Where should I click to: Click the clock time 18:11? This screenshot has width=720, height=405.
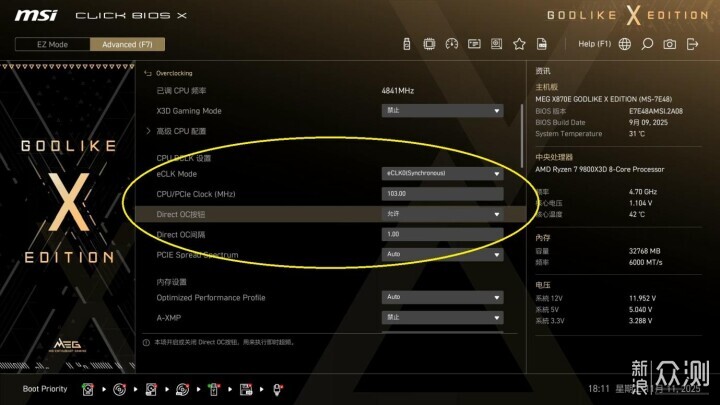pos(598,389)
